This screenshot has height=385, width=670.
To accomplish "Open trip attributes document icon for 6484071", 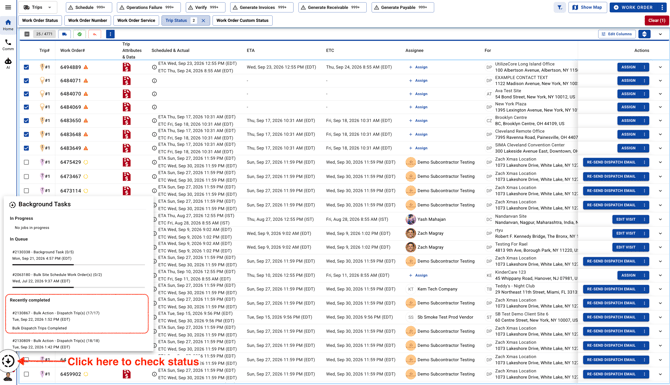I will pos(126,80).
